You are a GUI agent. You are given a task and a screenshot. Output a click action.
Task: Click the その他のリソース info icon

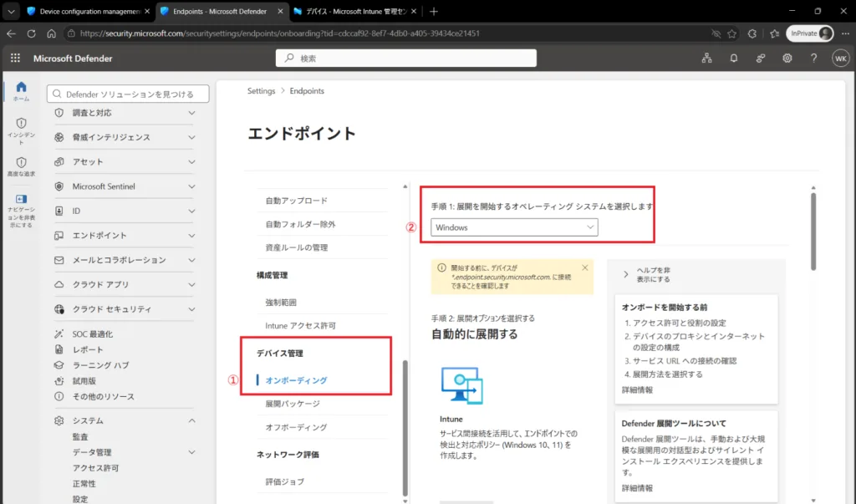(59, 396)
